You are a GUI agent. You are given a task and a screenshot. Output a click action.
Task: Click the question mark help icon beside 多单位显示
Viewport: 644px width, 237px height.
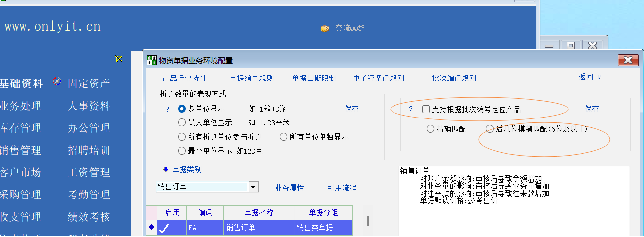167,109
